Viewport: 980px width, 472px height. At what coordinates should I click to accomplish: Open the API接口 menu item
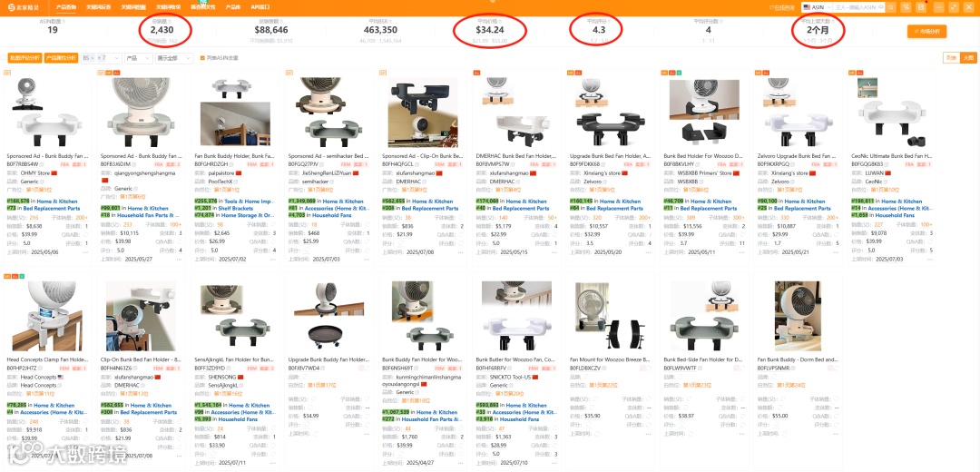[260, 7]
